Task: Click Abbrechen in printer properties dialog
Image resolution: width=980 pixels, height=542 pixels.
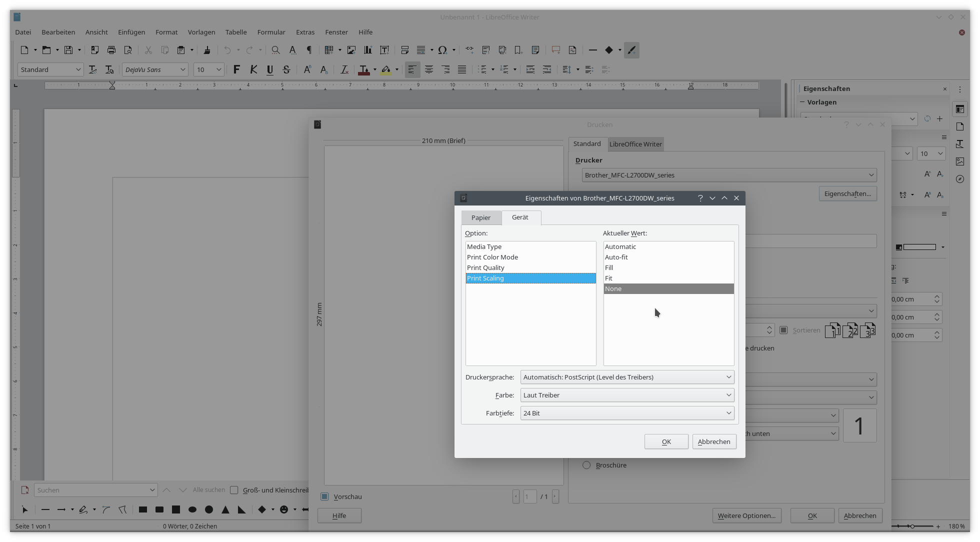Action: coord(714,441)
